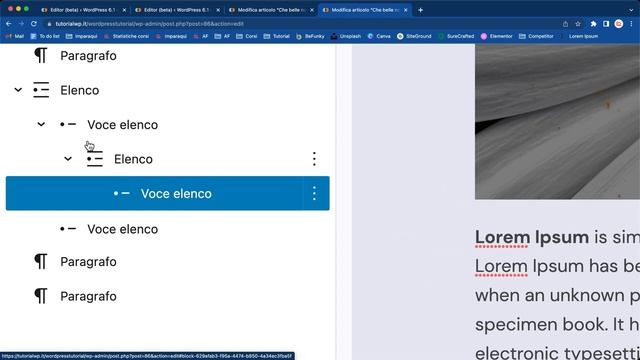Click the list icon of the nested Elenco block
The height and width of the screenshot is (360, 640).
point(95,159)
